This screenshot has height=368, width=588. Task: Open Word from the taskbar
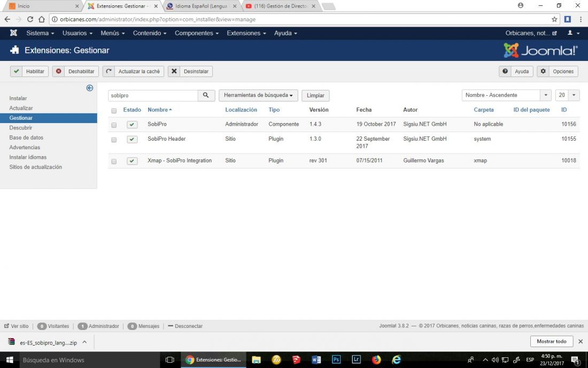(316, 360)
